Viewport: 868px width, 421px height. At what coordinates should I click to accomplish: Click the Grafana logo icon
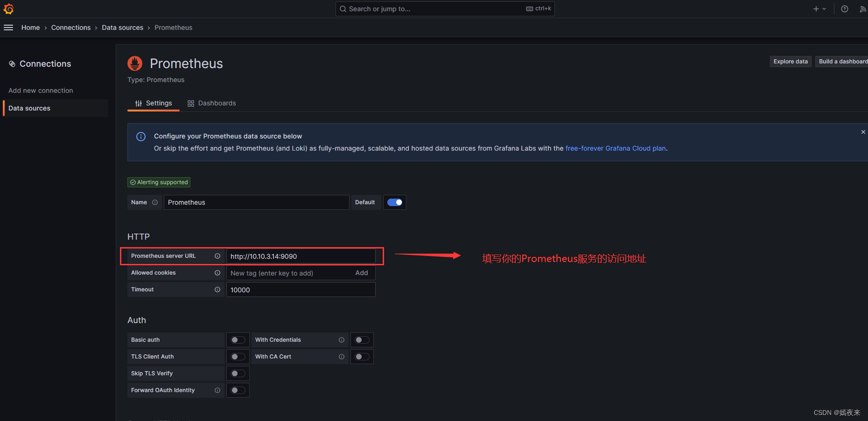pos(8,9)
